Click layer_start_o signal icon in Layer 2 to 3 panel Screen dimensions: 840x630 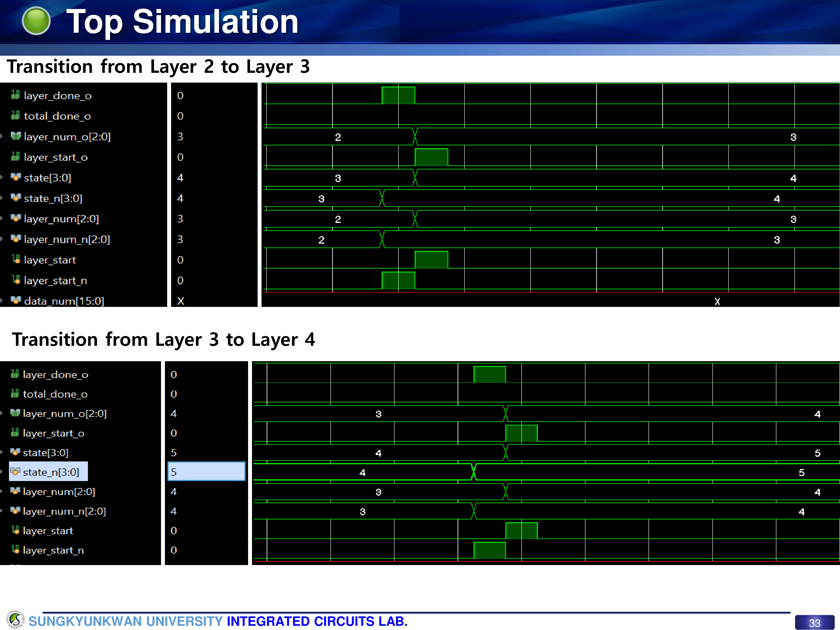click(x=15, y=156)
